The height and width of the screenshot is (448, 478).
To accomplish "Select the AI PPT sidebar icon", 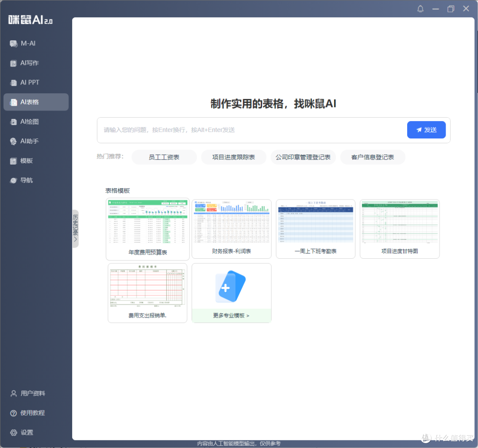I will [13, 83].
